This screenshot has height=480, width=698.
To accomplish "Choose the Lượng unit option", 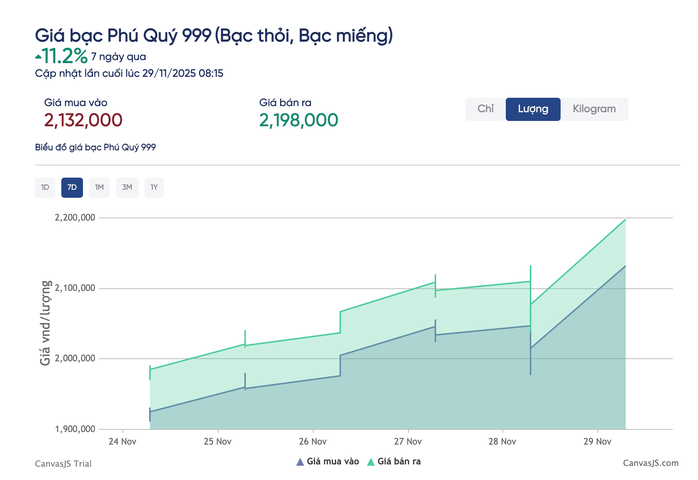I will point(533,109).
